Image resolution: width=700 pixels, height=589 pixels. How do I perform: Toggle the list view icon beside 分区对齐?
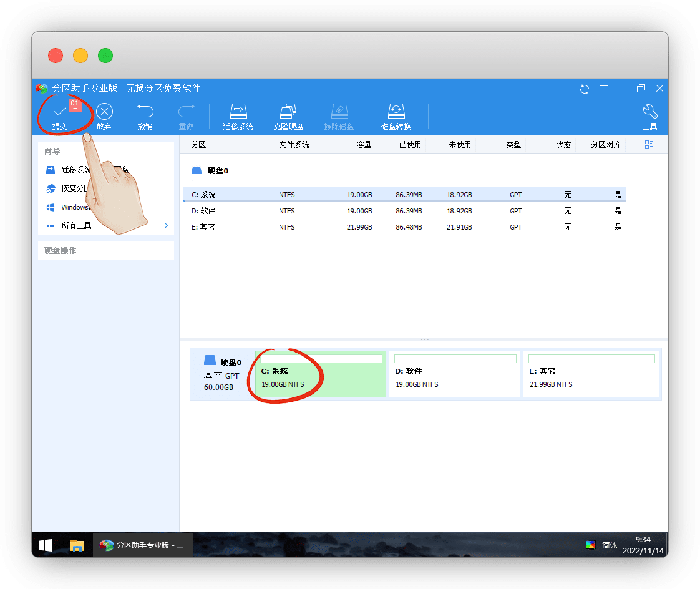[x=649, y=145]
